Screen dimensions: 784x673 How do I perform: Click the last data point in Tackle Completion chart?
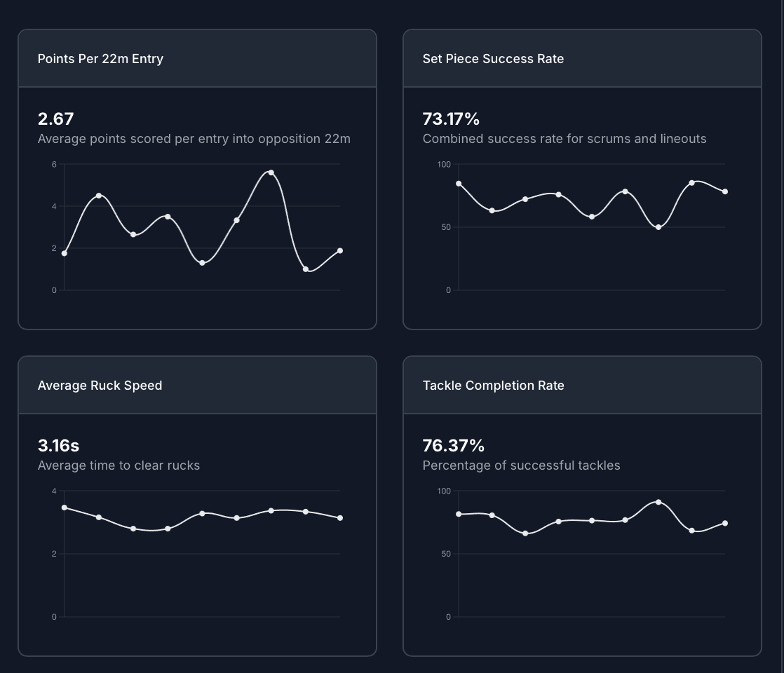tap(725, 524)
